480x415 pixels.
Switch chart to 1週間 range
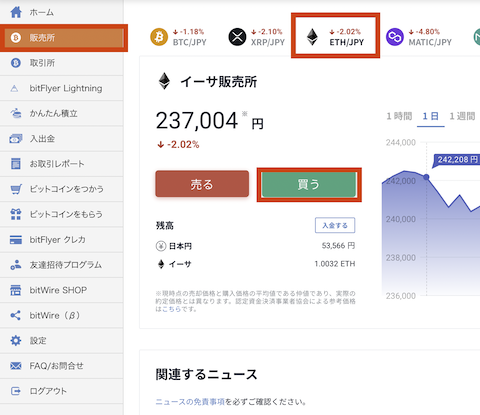coord(462,116)
